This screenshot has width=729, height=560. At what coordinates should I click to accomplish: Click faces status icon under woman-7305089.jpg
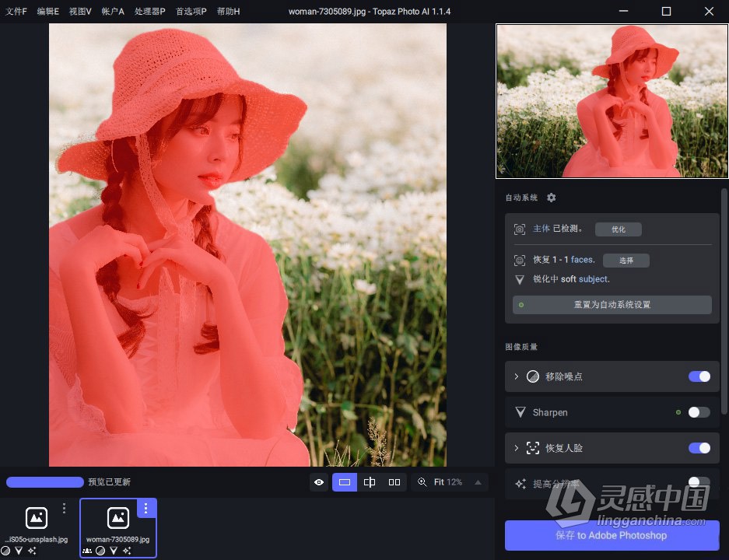(x=87, y=551)
